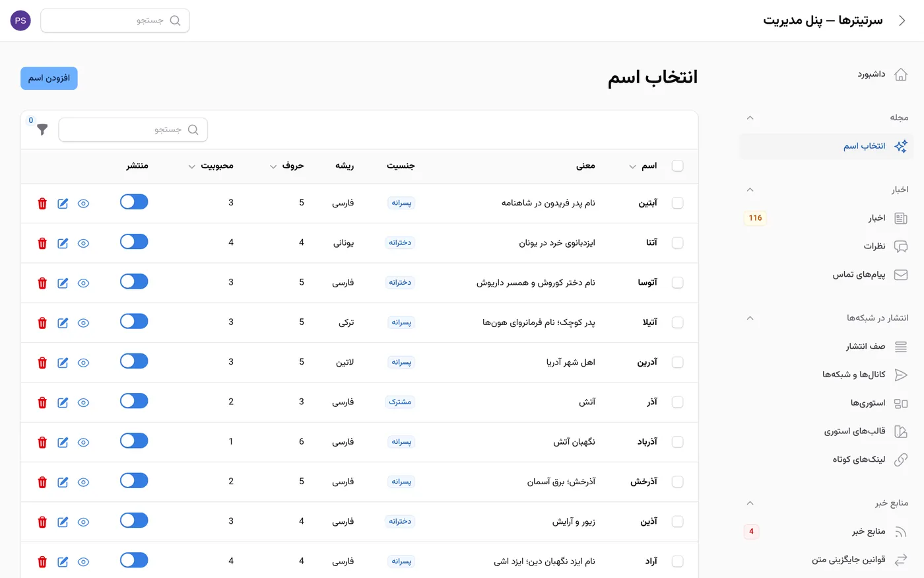Sort by the حروف column header
924x578 pixels.
(286, 166)
